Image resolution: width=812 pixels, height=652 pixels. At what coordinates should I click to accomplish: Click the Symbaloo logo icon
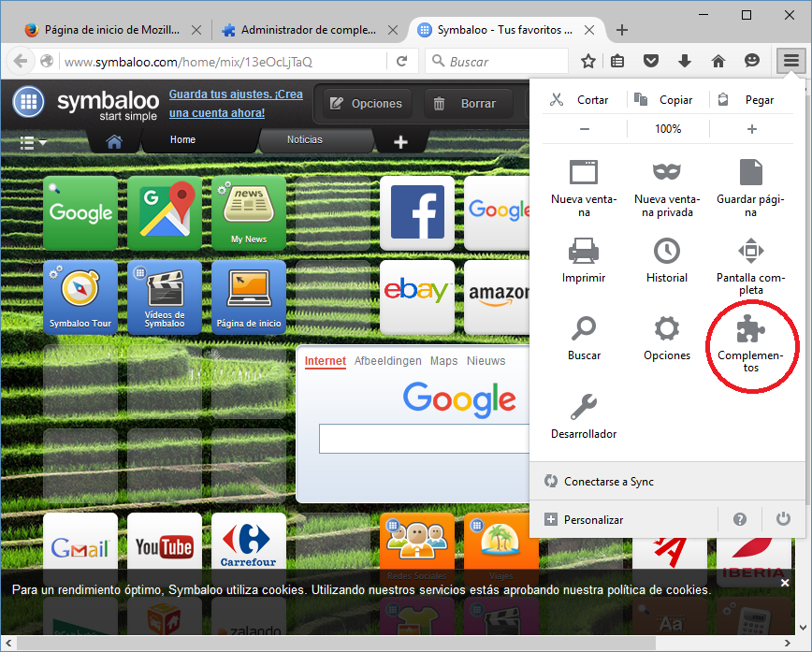pos(28,102)
